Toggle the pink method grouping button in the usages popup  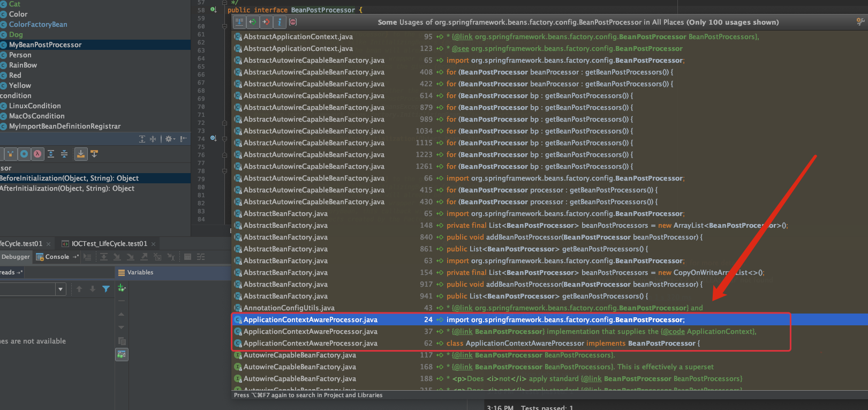[x=293, y=22]
